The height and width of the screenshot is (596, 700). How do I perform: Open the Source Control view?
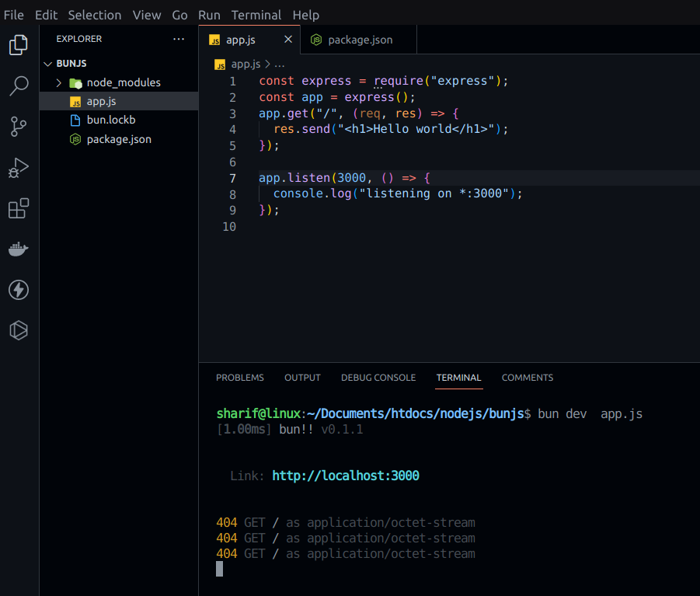(19, 127)
